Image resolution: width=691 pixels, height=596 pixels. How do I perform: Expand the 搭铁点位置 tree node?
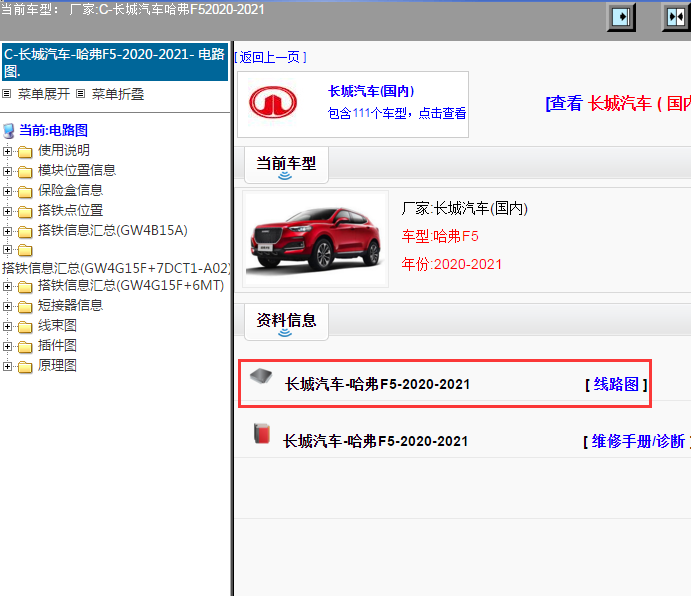point(7,211)
